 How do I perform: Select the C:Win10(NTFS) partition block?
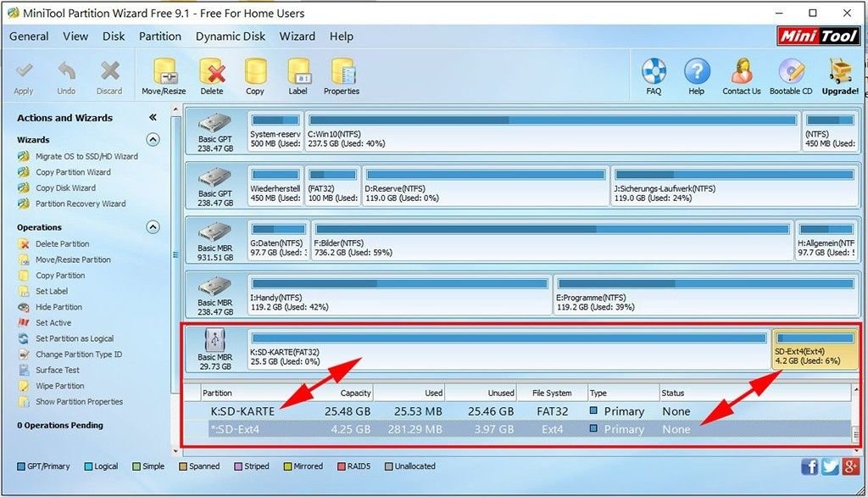coord(553,131)
